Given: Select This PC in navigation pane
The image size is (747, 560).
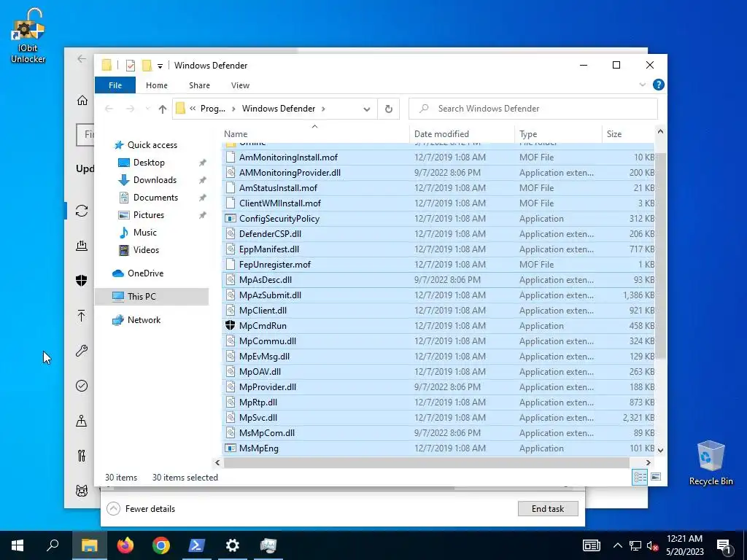Looking at the screenshot, I should [152, 297].
